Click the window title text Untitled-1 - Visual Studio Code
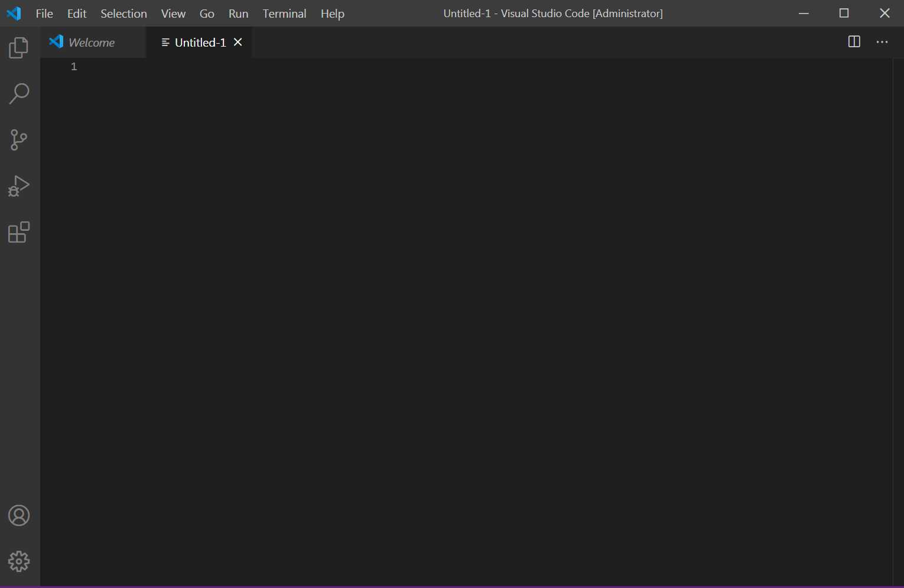This screenshot has height=588, width=904. coord(553,14)
